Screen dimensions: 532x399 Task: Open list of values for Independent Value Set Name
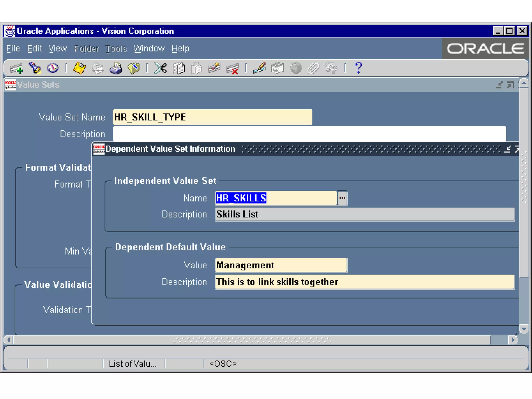342,198
